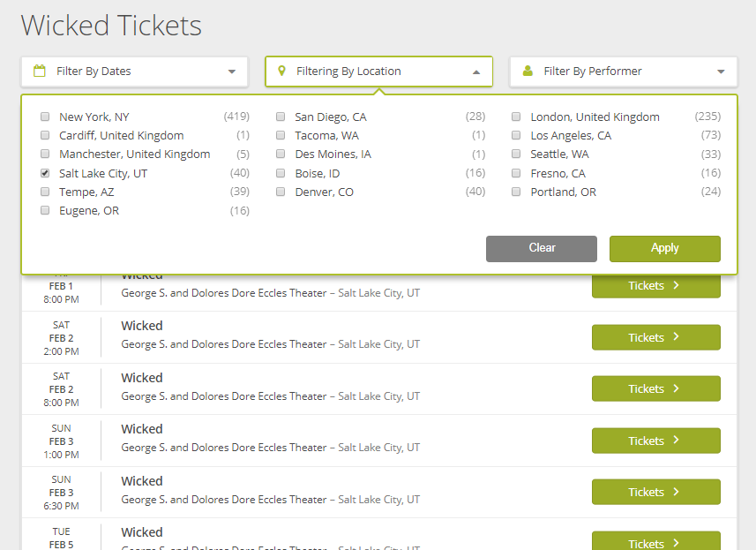Check the Seattle, WA checkbox
The width and height of the screenshot is (756, 550).
point(516,154)
